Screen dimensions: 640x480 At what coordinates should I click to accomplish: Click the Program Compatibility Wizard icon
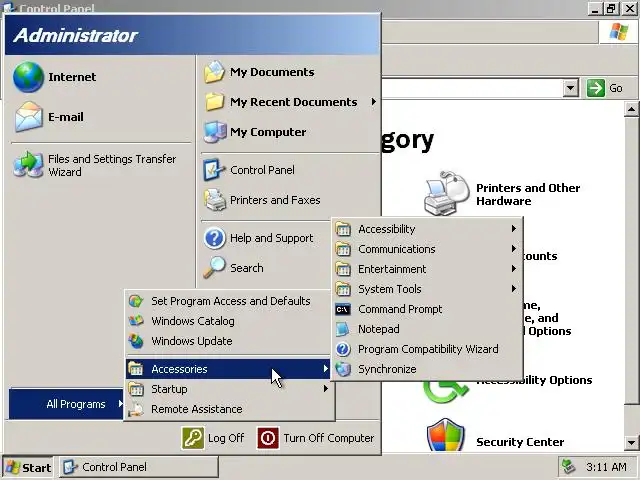[x=343, y=349]
